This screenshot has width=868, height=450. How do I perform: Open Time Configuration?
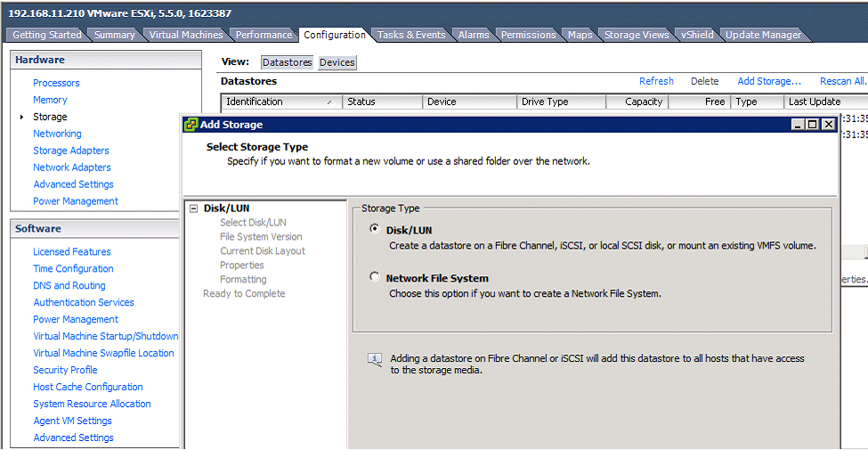tap(73, 269)
